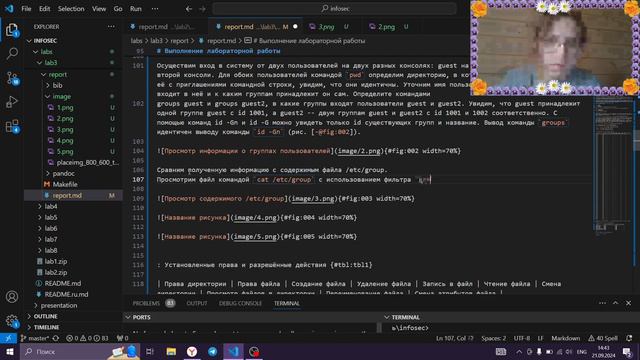Close the bottom panel
The image size is (640, 360).
(629, 303)
